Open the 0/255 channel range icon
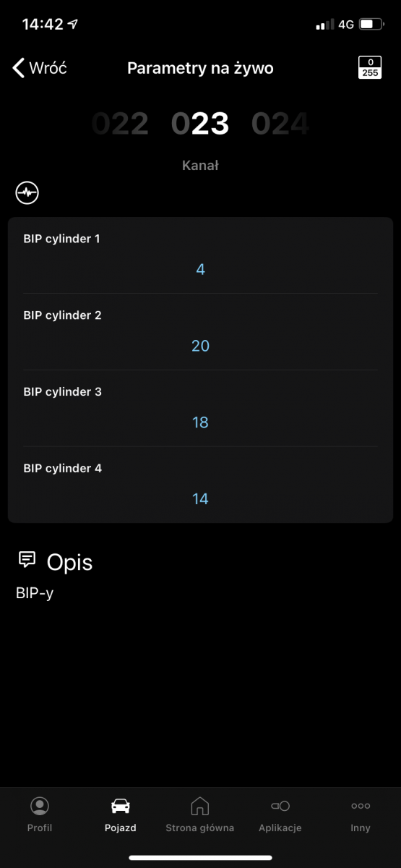This screenshot has height=868, width=401. pos(370,68)
